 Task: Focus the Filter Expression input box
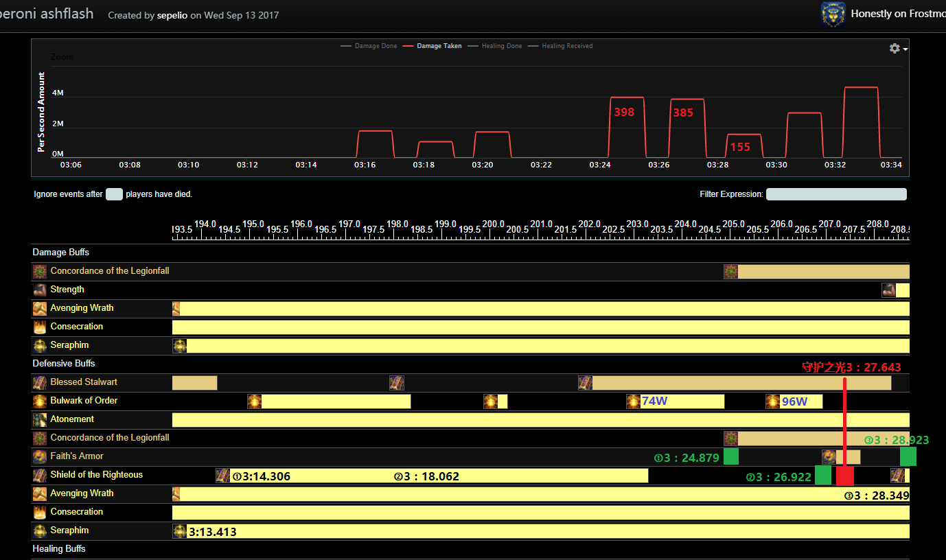click(836, 194)
